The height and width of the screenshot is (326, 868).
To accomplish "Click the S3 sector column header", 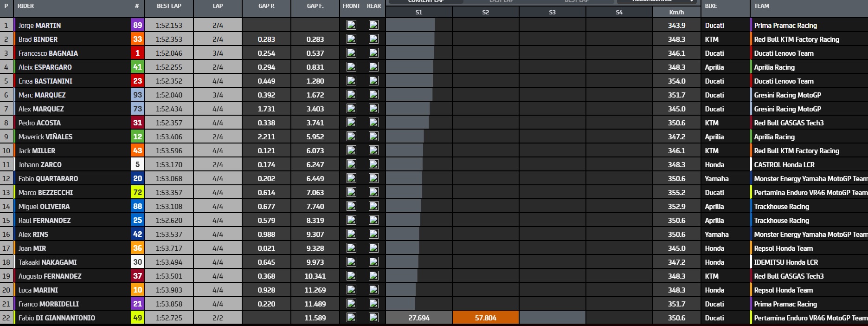I will click(x=552, y=13).
